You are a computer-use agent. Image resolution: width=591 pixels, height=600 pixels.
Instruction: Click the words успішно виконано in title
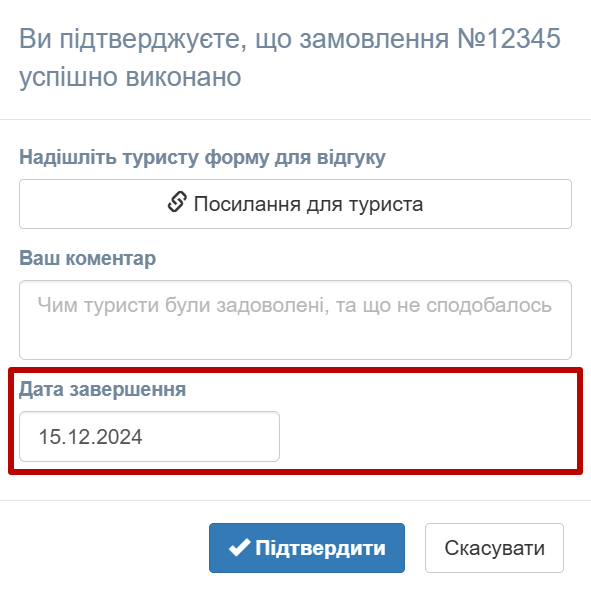[x=130, y=78]
